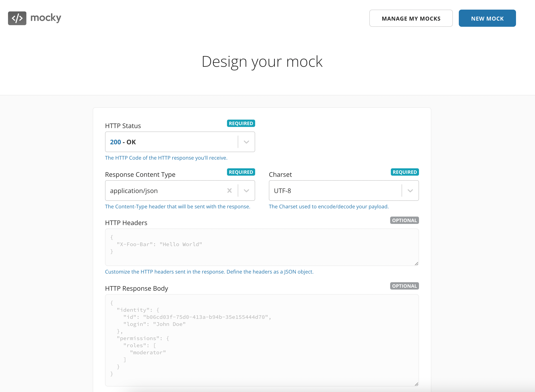Grab the HTTP Headers resize handle
This screenshot has width=535, height=392.
pyautogui.click(x=416, y=264)
